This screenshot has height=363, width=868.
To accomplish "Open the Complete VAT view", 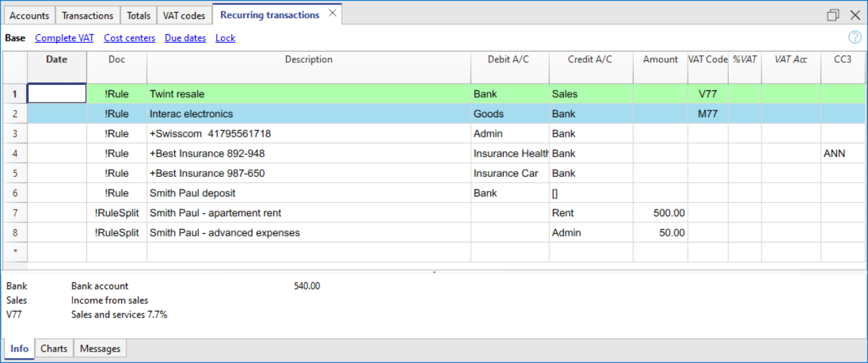I will [64, 38].
